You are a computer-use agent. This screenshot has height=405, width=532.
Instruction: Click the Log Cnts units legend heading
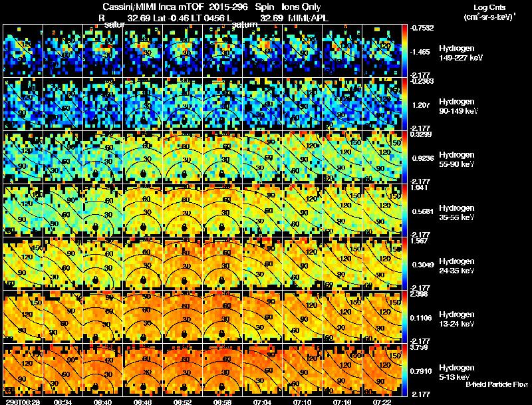tap(489, 12)
